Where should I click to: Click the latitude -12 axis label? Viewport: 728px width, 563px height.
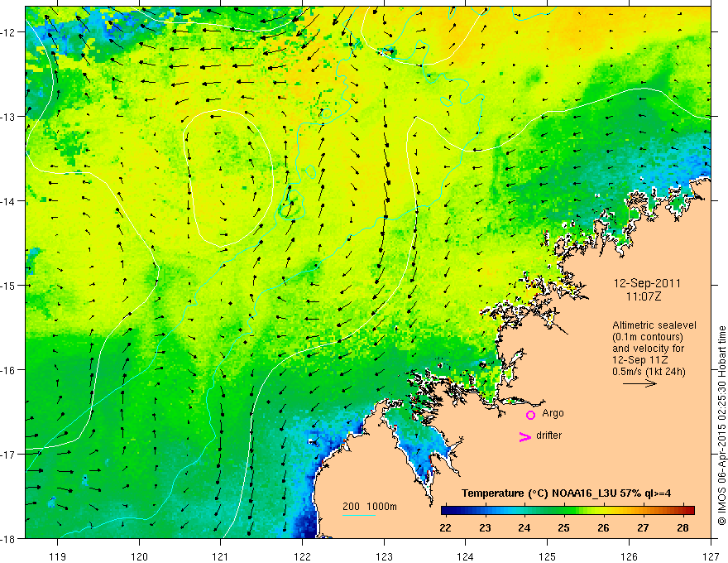point(8,32)
